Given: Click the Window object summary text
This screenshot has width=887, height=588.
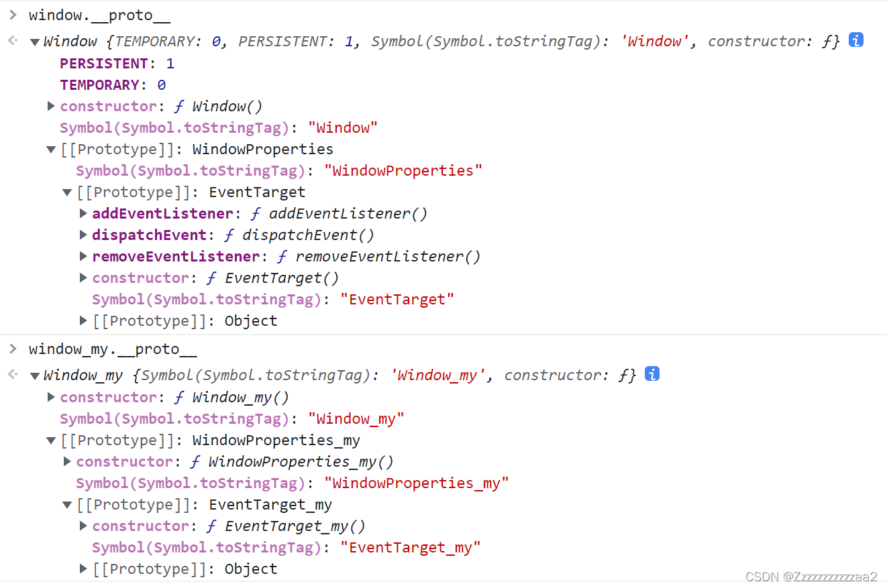Looking at the screenshot, I should click(x=441, y=41).
